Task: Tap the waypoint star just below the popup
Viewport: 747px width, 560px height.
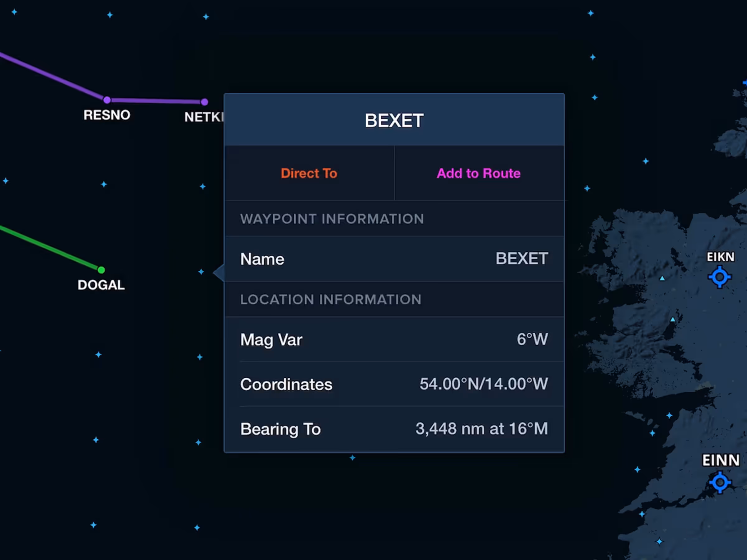Action: [x=352, y=458]
